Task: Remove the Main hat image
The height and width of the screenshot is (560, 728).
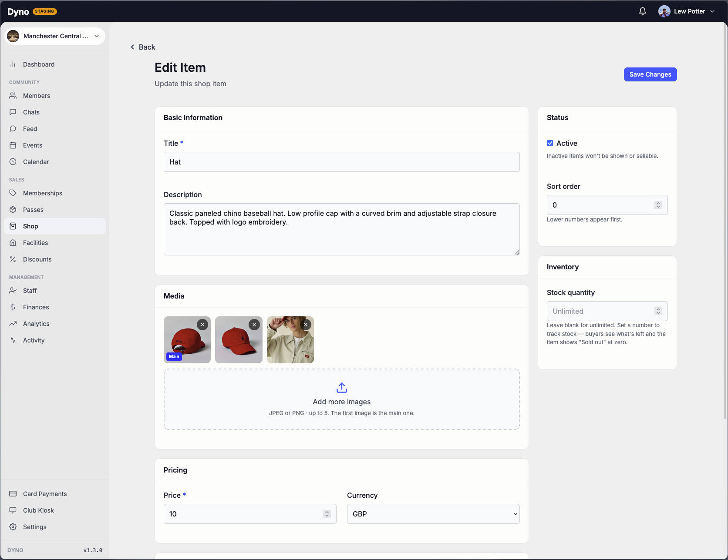Action: [202, 325]
